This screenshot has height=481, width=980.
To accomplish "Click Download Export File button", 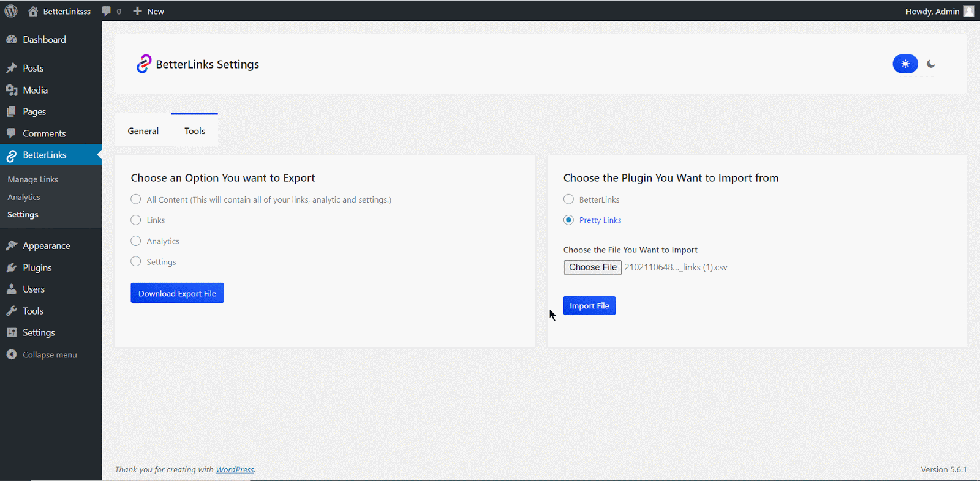I will [177, 293].
